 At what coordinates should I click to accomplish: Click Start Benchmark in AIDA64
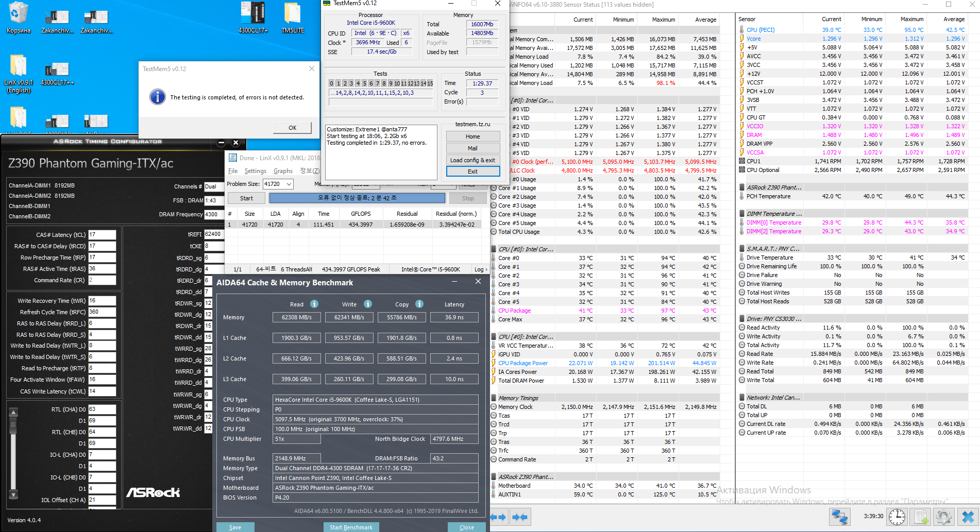(351, 527)
